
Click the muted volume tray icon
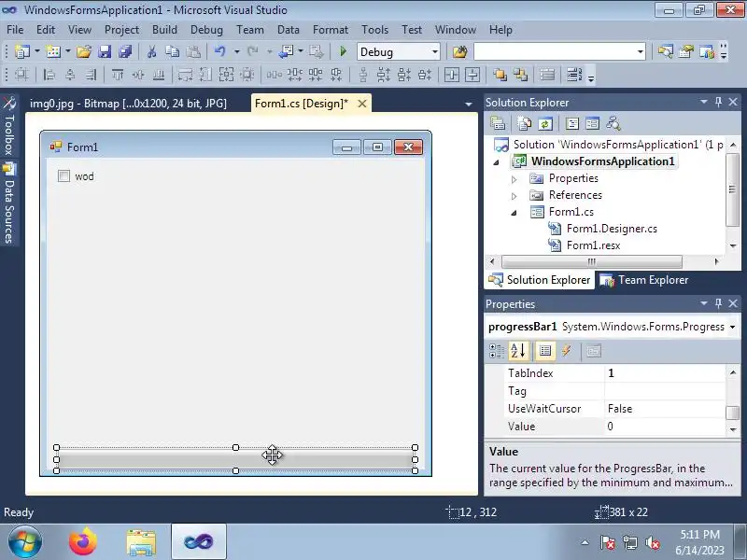pyautogui.click(x=652, y=542)
